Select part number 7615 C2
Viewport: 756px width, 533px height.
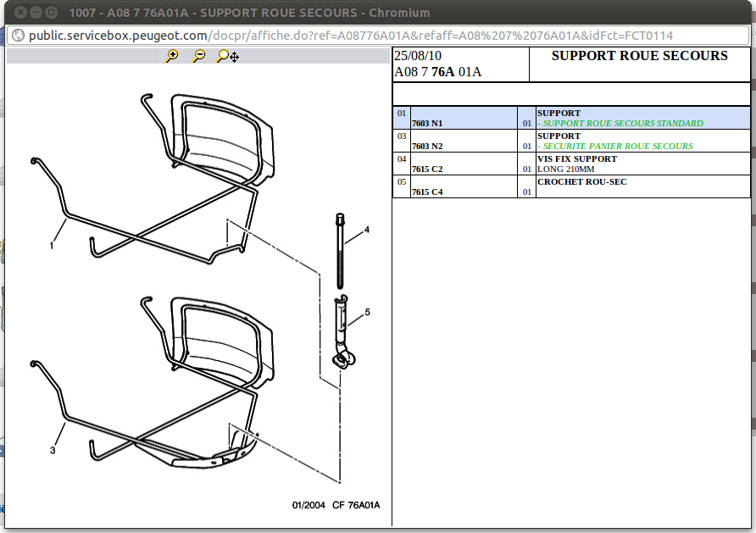(x=427, y=169)
